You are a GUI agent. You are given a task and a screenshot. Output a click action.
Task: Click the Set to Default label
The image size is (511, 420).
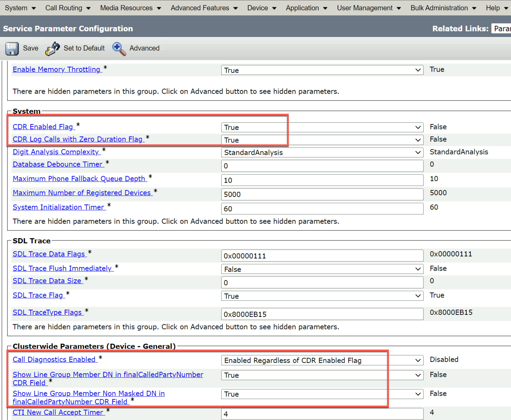coord(84,48)
